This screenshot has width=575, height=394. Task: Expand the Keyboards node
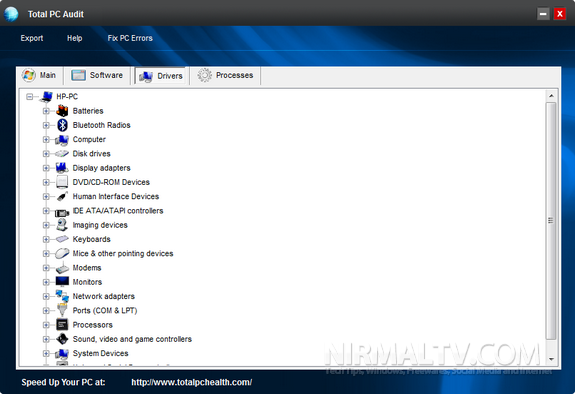46,239
